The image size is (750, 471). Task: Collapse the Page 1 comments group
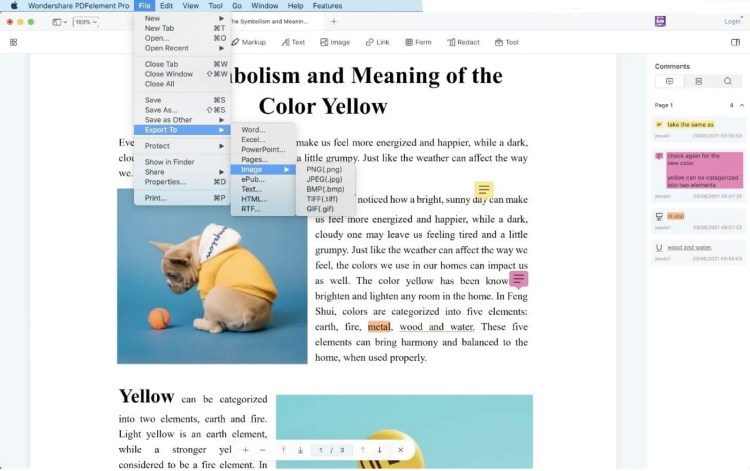(x=742, y=105)
